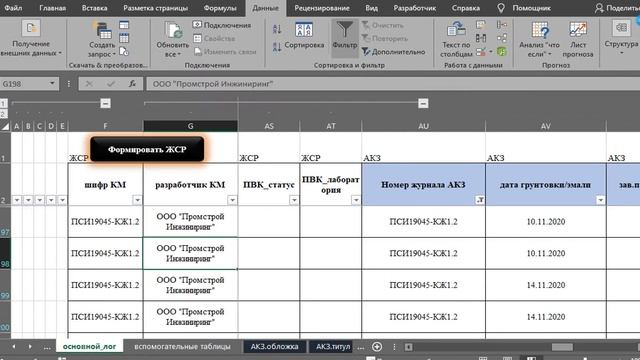The height and width of the screenshot is (360, 640).
Task: Open the Файл tab
Action: [13, 8]
